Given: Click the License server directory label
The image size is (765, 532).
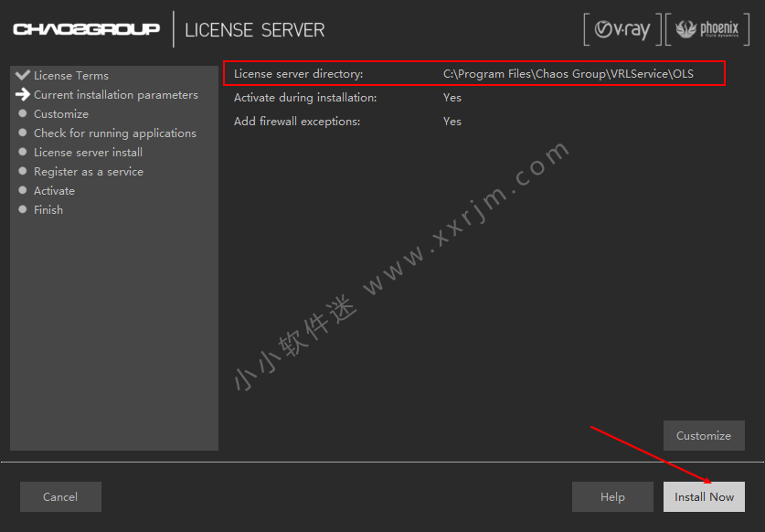Looking at the screenshot, I should coord(299,74).
